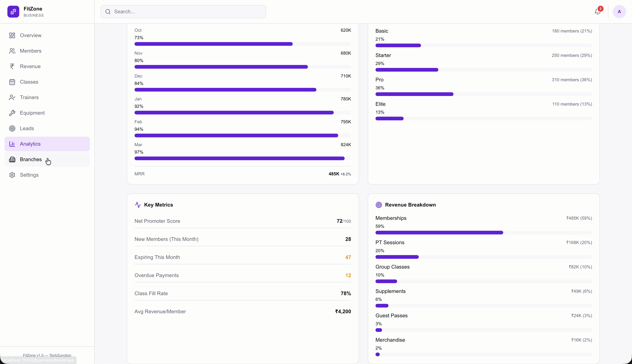Click the Key Metrics pulse icon
Viewport: 632px width, 364px height.
[x=138, y=205]
